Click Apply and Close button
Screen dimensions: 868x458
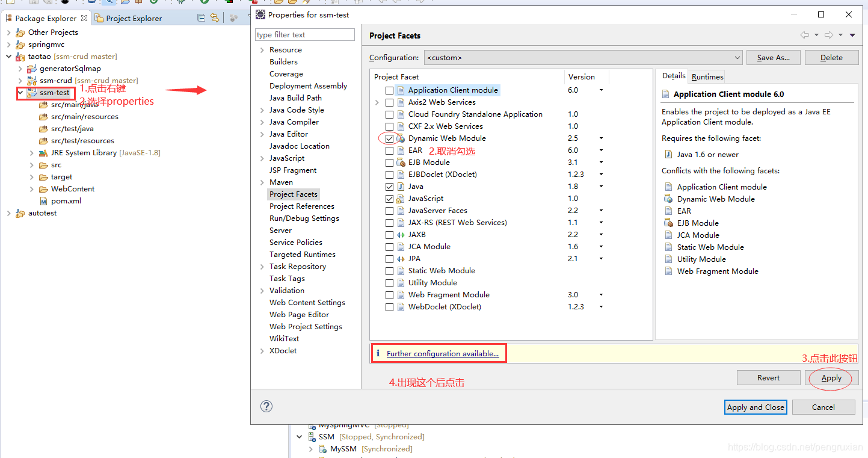[756, 407]
